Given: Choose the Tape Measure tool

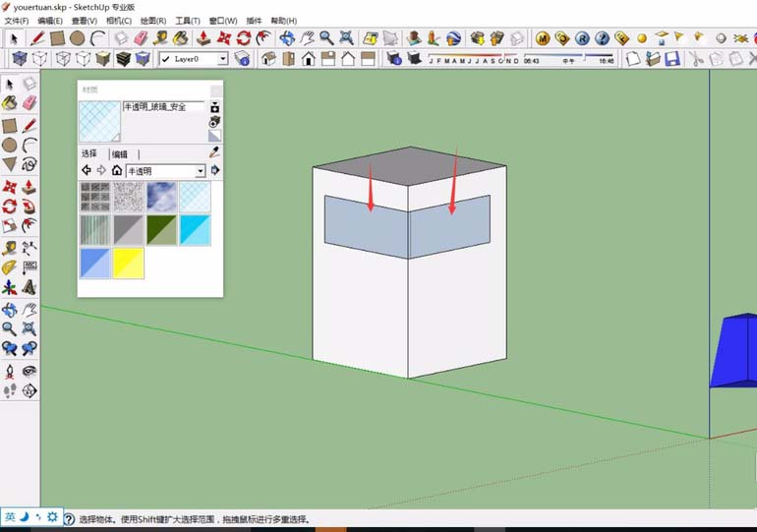Looking at the screenshot, I should coord(9,248).
